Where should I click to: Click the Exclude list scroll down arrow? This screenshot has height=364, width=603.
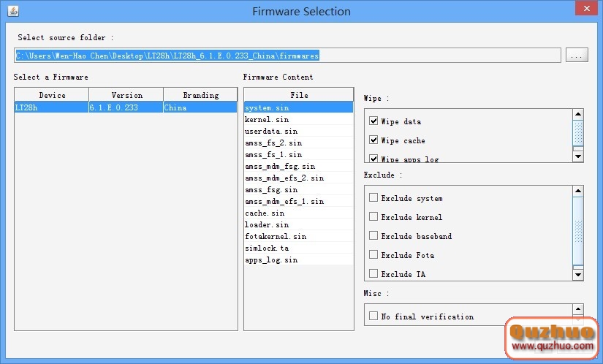pyautogui.click(x=578, y=275)
